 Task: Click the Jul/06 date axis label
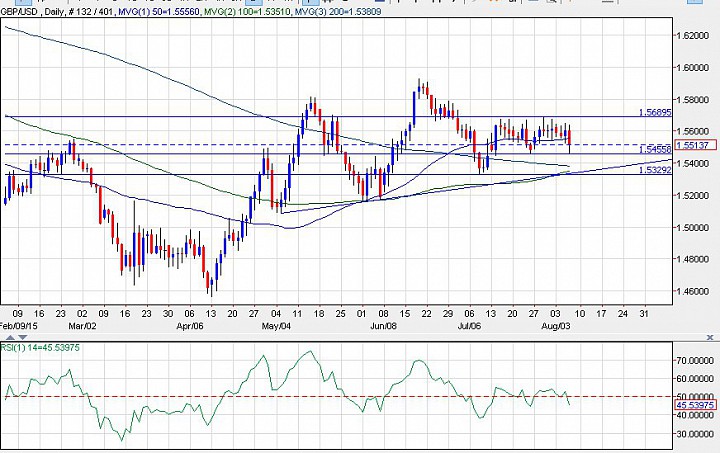click(469, 326)
